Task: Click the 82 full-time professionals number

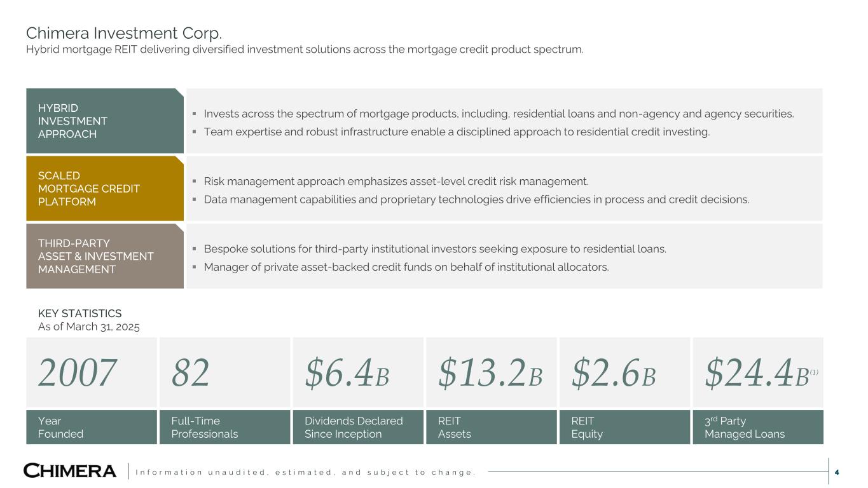Action: (190, 373)
